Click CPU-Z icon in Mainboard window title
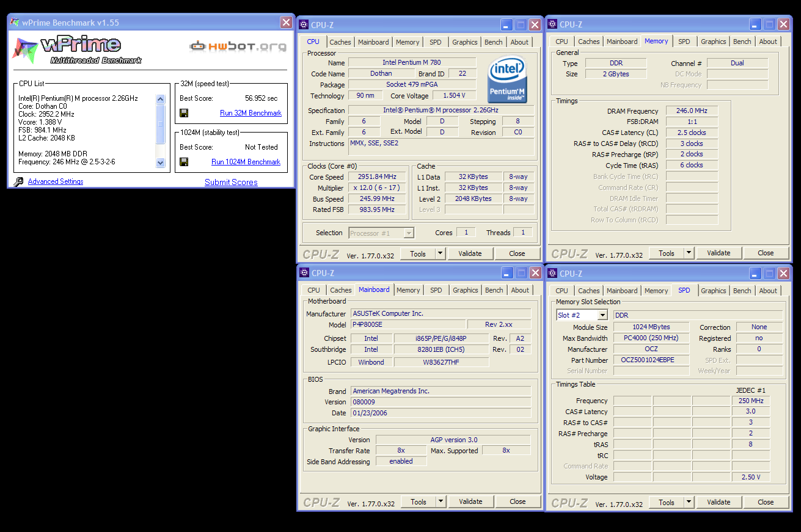Screen dimensions: 801x532 tap(304, 273)
